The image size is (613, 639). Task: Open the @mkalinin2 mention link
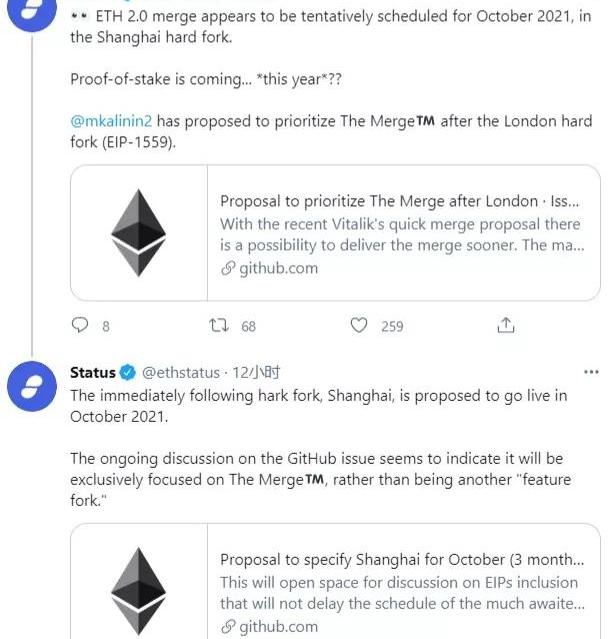coord(110,121)
